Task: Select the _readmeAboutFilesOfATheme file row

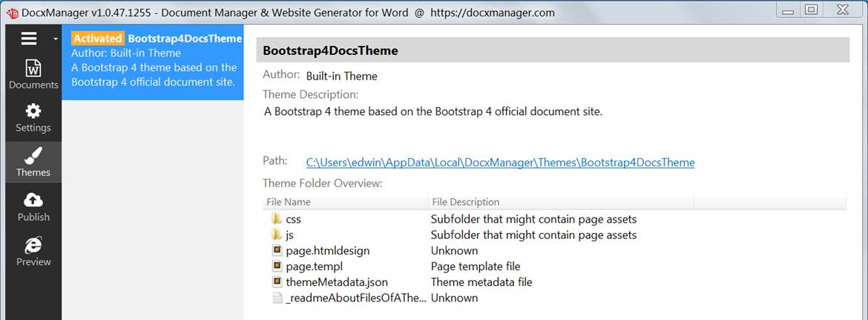Action: point(554,298)
